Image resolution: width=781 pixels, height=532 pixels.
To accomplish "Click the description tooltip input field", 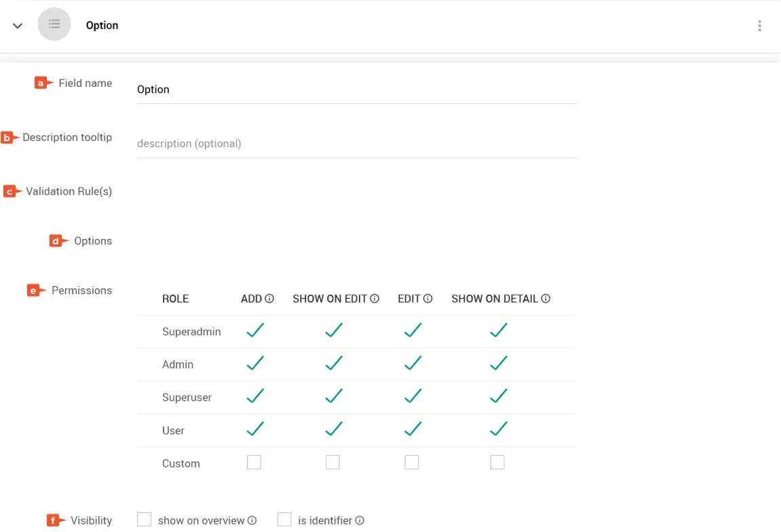I will [x=356, y=144].
